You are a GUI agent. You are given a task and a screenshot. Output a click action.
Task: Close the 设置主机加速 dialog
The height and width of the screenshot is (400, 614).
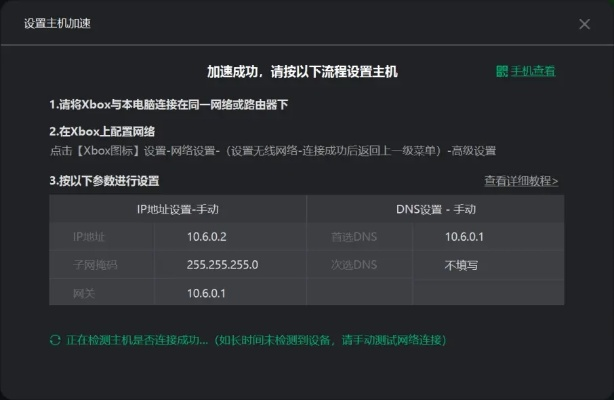tap(584, 24)
